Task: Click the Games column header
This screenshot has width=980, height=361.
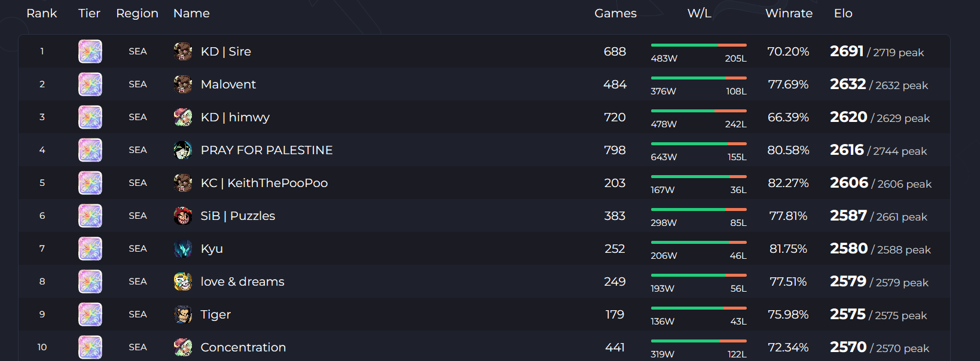Action: click(x=615, y=13)
